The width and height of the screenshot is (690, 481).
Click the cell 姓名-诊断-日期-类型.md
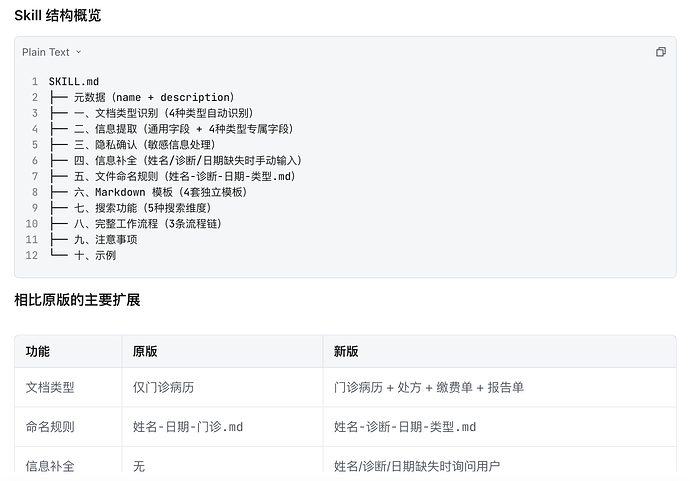pos(499,427)
